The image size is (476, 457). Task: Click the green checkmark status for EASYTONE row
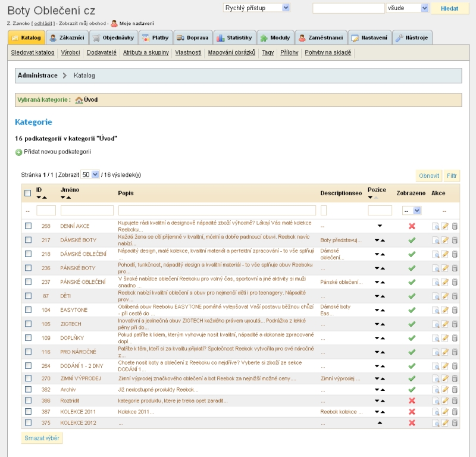(412, 310)
